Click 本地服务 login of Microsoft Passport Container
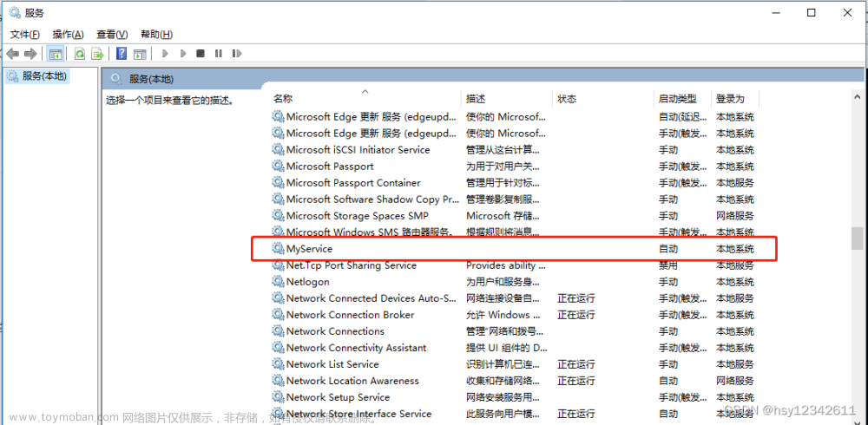Image resolution: width=868 pixels, height=425 pixels. [735, 183]
